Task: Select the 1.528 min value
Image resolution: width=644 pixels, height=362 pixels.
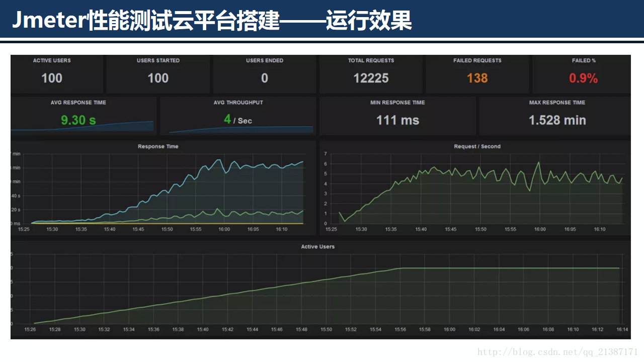Action: [557, 120]
